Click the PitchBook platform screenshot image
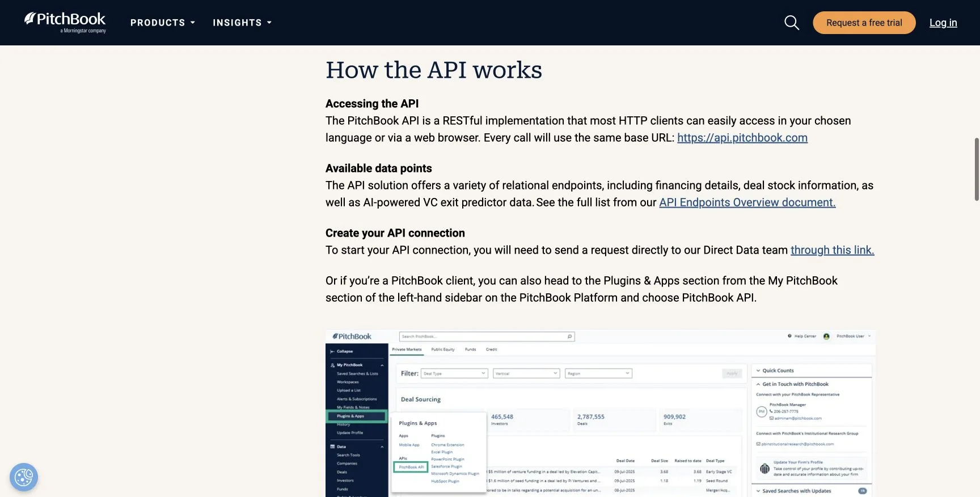The image size is (980, 497). tap(601, 413)
